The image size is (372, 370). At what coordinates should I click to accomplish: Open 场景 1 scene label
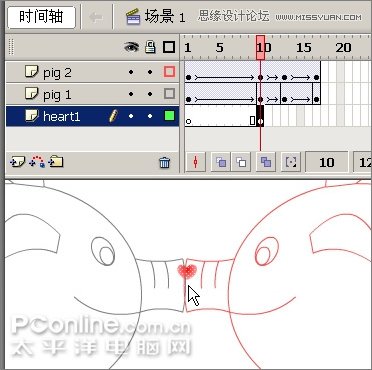click(x=165, y=17)
